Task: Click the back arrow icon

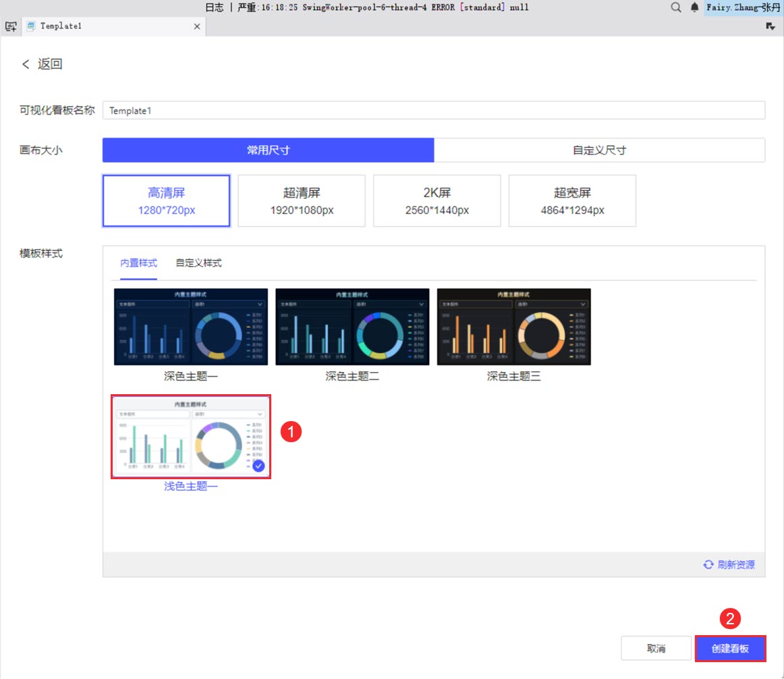Action: [26, 64]
